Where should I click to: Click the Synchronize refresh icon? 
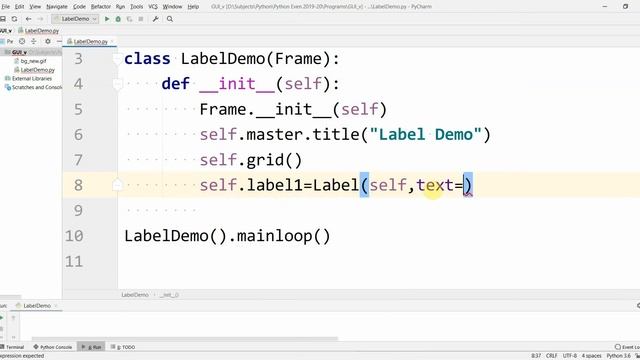coord(14,19)
